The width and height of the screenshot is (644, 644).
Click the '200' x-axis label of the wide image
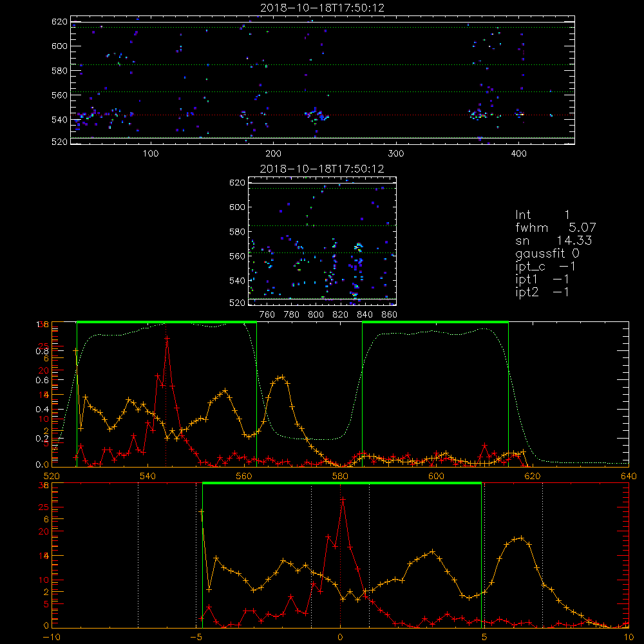(x=273, y=153)
